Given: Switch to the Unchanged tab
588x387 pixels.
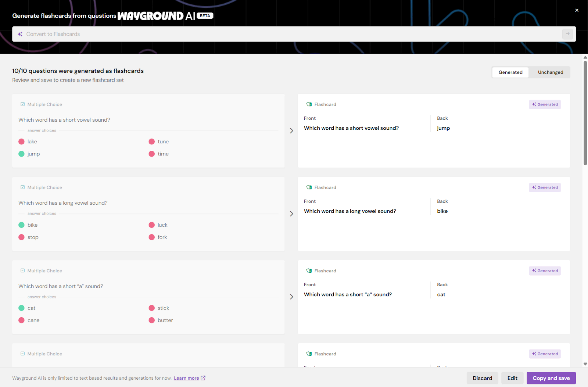Looking at the screenshot, I should [550, 72].
